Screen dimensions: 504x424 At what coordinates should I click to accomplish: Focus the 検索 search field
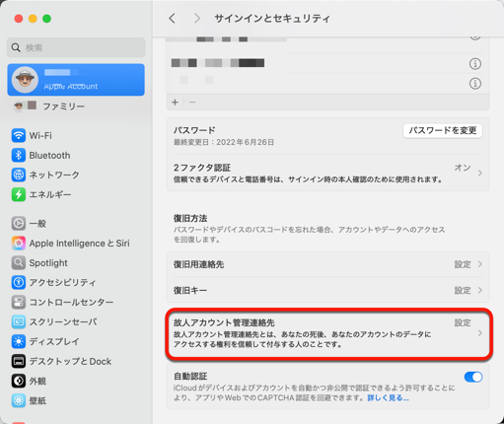pyautogui.click(x=76, y=47)
